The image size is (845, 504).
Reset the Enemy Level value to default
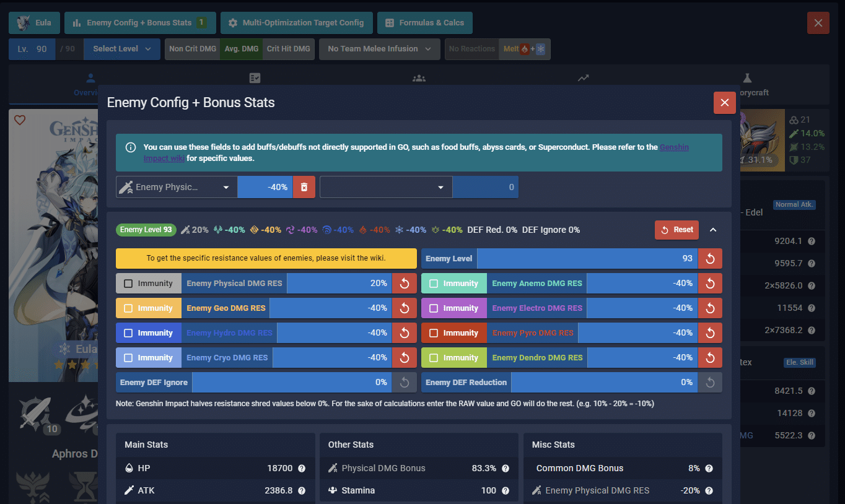pyautogui.click(x=710, y=258)
